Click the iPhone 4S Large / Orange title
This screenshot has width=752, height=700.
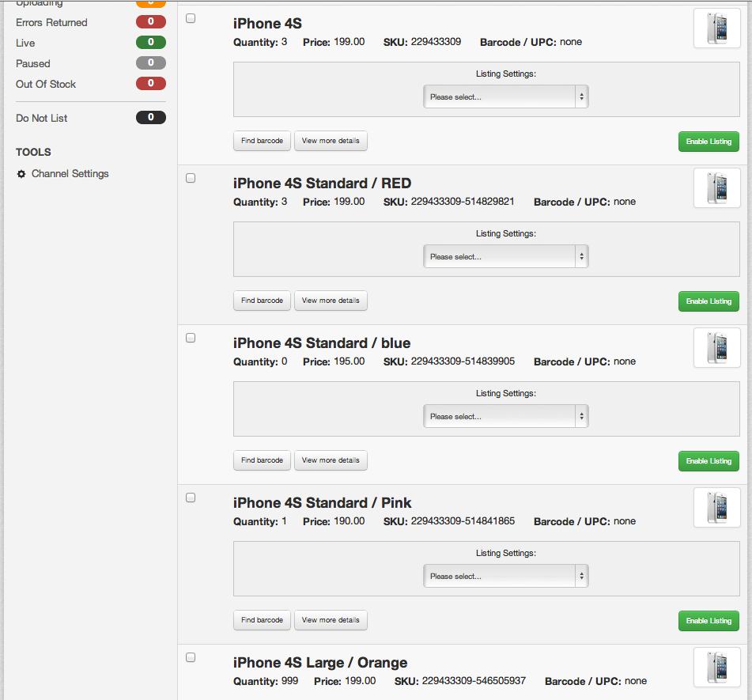(320, 663)
